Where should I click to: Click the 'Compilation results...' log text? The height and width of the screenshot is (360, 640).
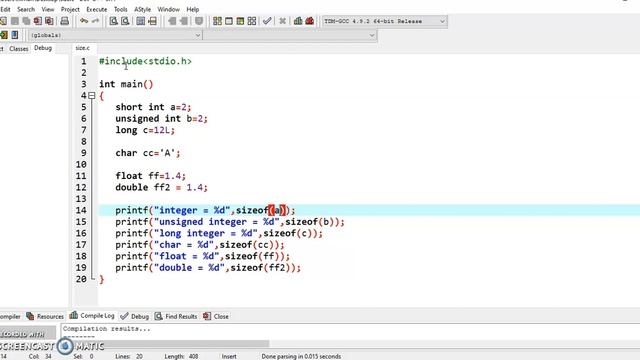[x=107, y=329]
